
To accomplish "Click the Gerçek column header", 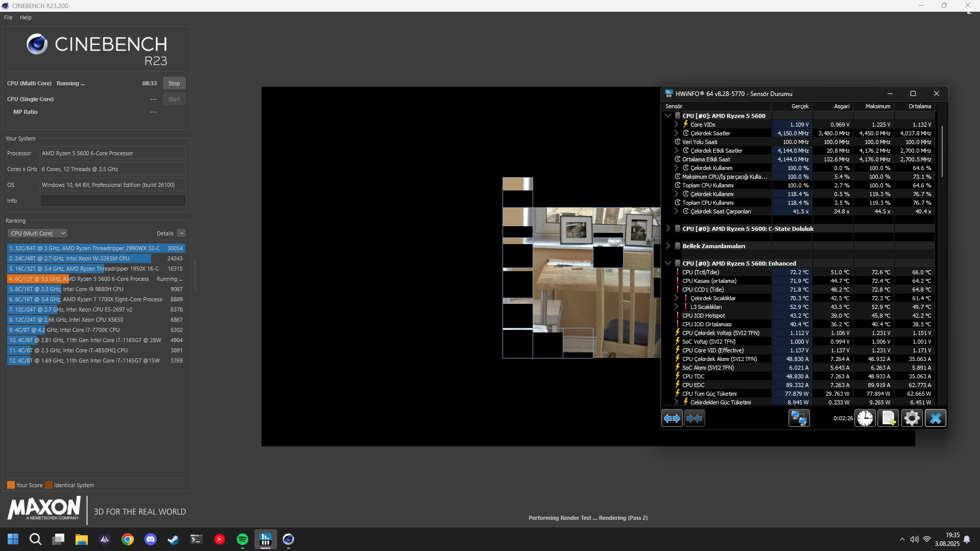I will point(792,106).
